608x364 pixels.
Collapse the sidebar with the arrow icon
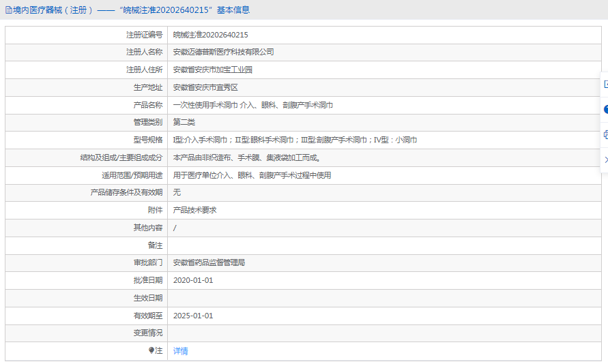click(x=605, y=160)
